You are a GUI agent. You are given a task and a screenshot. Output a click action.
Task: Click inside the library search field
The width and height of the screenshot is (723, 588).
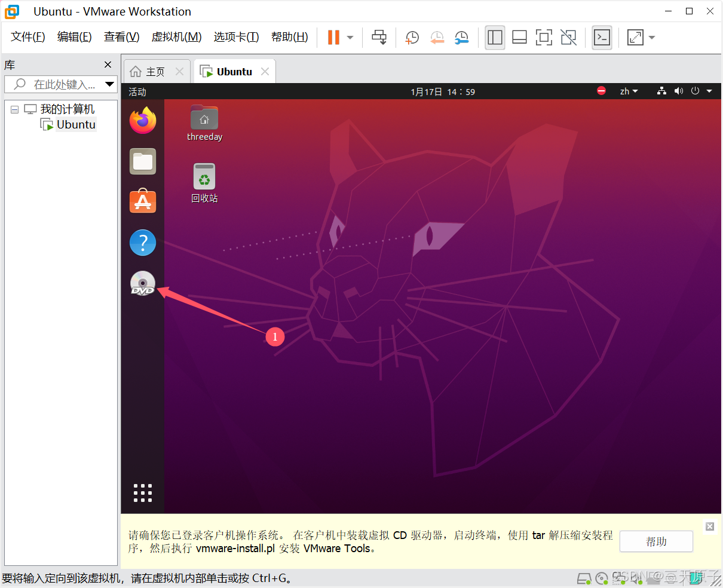point(60,84)
